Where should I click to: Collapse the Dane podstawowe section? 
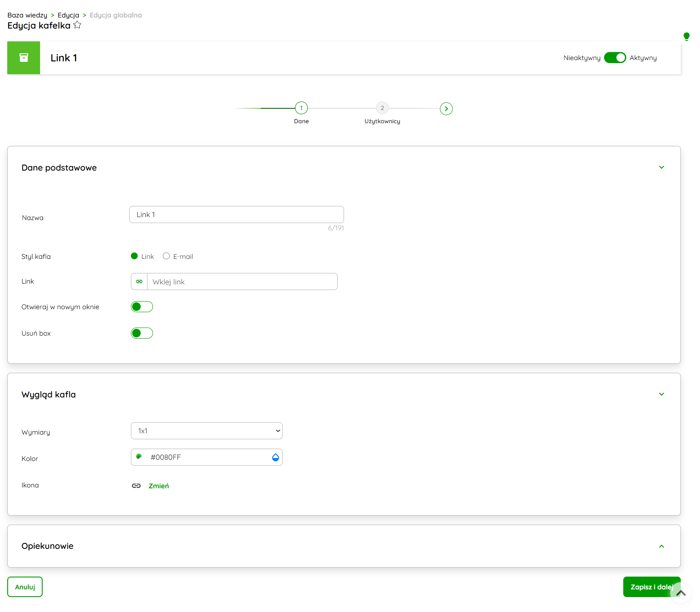pos(661,167)
